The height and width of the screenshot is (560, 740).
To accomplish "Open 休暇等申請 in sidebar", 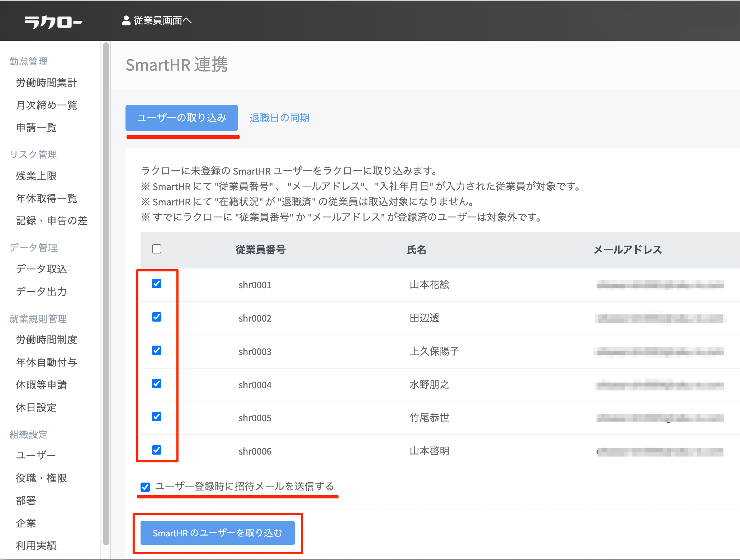I will [x=42, y=385].
